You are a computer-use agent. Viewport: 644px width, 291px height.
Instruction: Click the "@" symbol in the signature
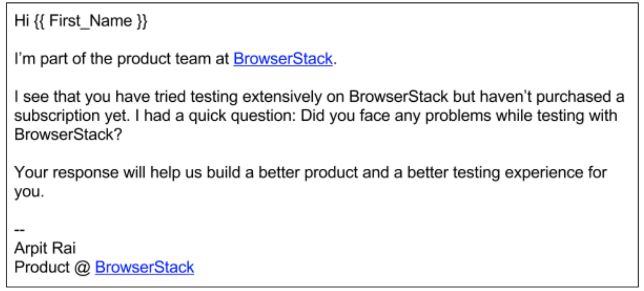[x=82, y=268]
